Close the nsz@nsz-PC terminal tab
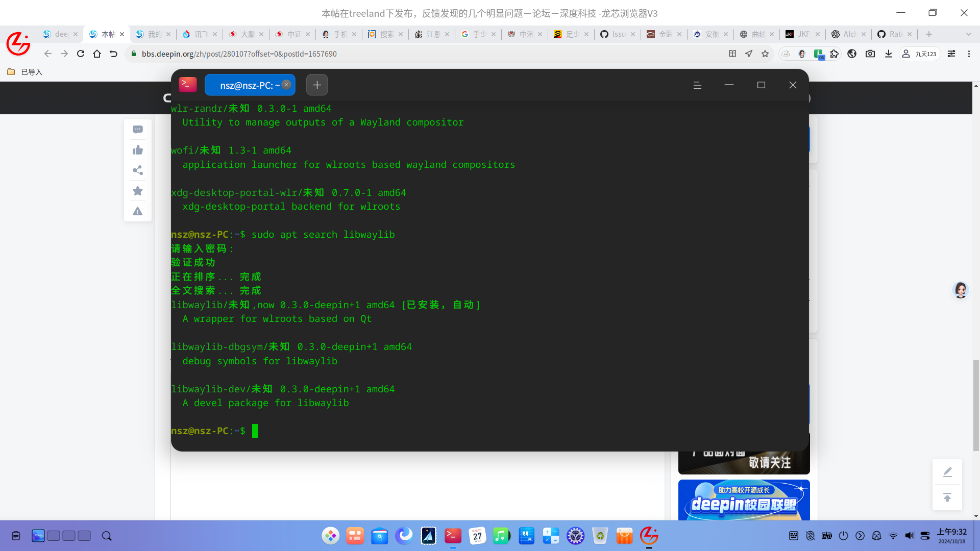The width and height of the screenshot is (980, 551). 286,85
